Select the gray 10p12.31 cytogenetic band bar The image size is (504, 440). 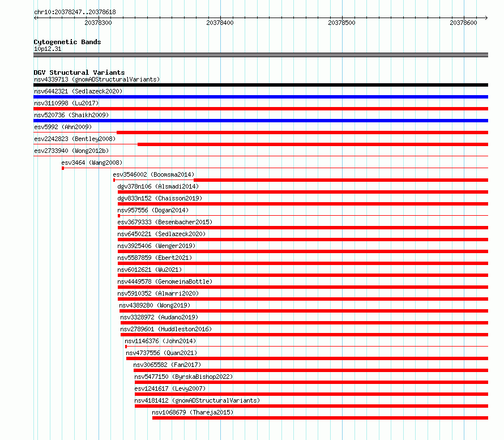(x=260, y=55)
